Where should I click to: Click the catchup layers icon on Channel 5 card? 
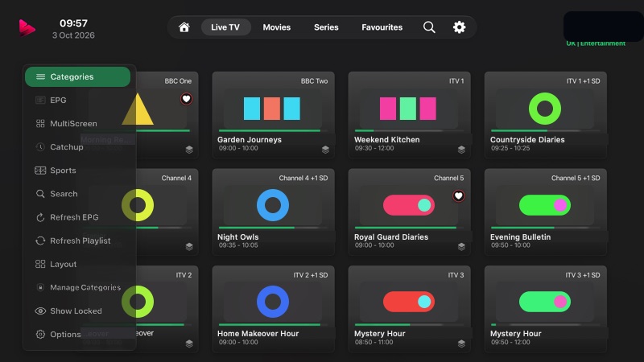(x=461, y=246)
